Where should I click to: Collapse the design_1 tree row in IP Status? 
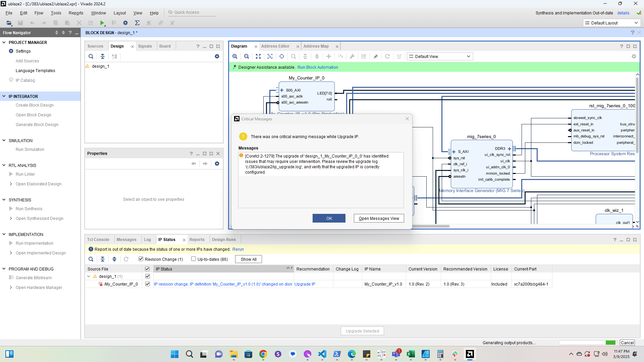[89, 277]
